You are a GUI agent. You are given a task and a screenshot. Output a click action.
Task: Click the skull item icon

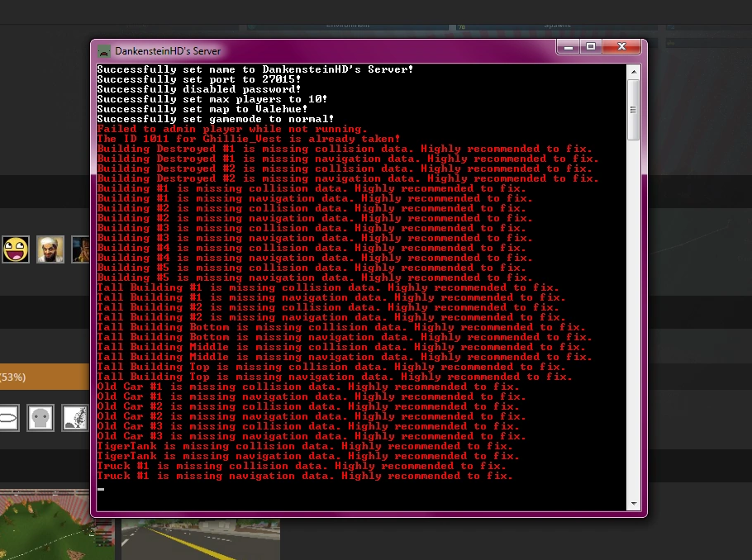coord(40,418)
